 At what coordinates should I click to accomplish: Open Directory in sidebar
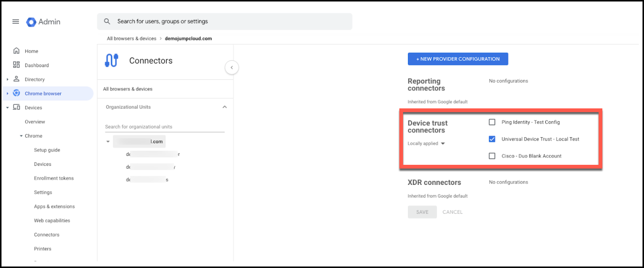35,79
